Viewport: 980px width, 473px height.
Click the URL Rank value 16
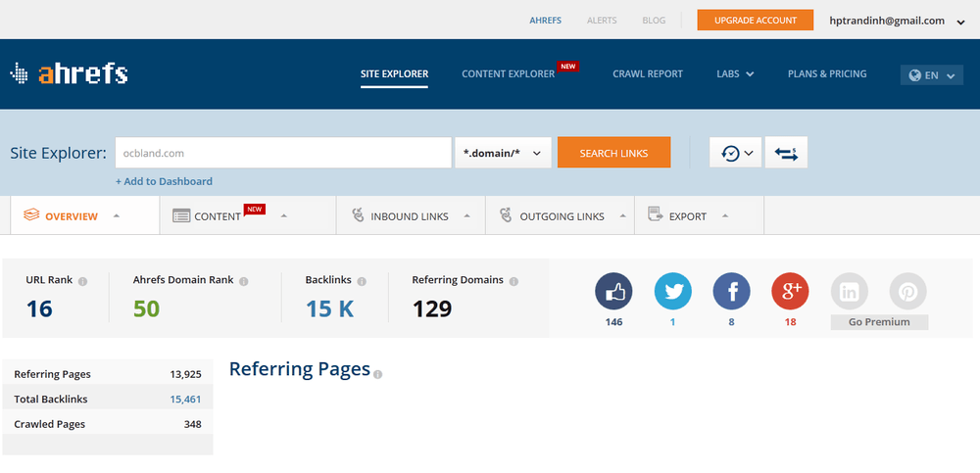pos(39,308)
